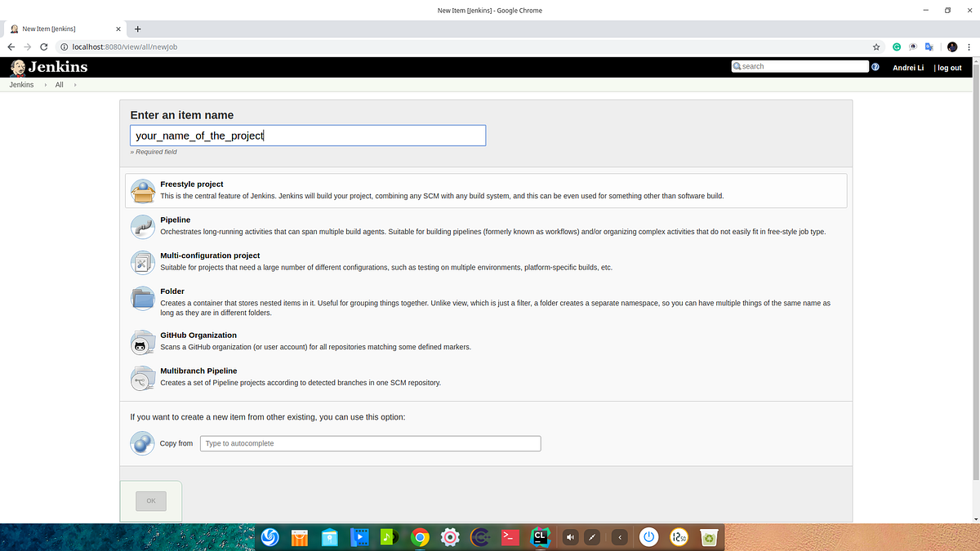Click the log out link
Viewport: 980px width, 551px height.
coord(950,68)
